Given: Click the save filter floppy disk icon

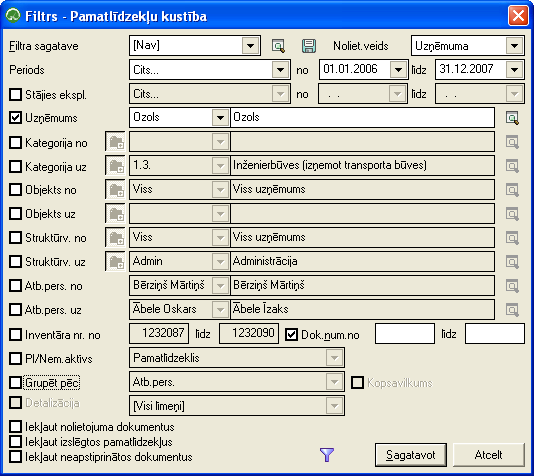Looking at the screenshot, I should (309, 46).
